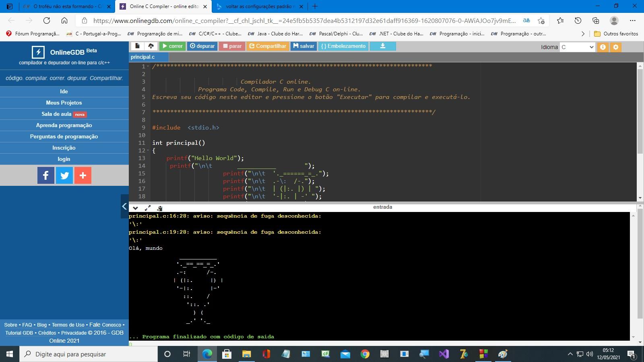Click the translate page icon
Image resolution: width=644 pixels, height=362 pixels.
pyautogui.click(x=526, y=21)
